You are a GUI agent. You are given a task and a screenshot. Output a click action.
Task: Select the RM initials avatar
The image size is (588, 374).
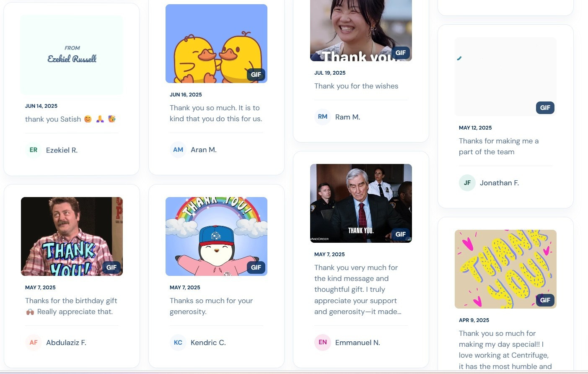click(322, 117)
